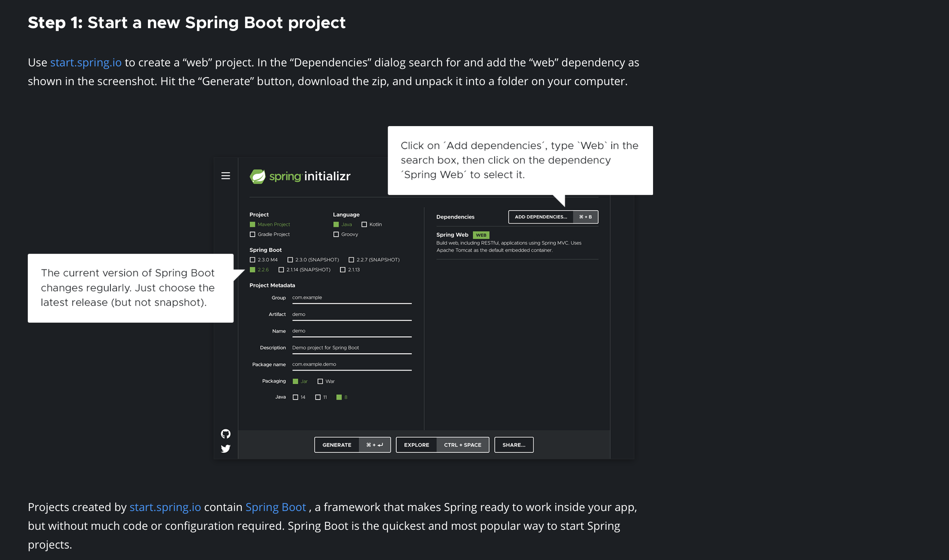Click the green WEB tag badge
Viewport: 949px width, 560px height.
click(481, 235)
